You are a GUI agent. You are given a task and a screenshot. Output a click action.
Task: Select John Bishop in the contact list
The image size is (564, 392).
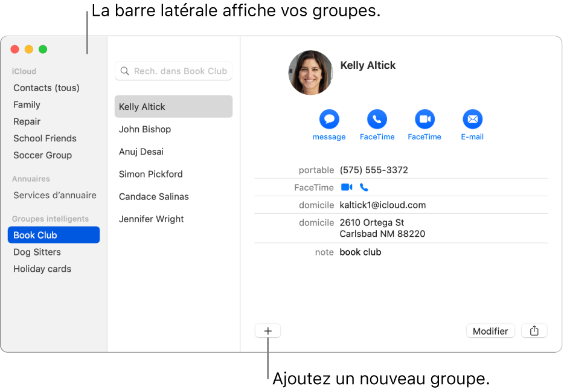point(145,129)
